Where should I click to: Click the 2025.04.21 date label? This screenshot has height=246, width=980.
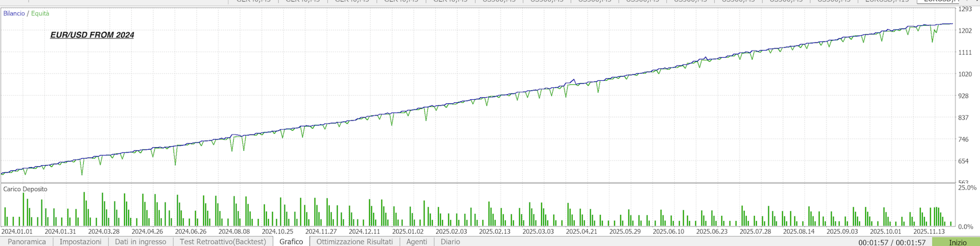tap(581, 232)
